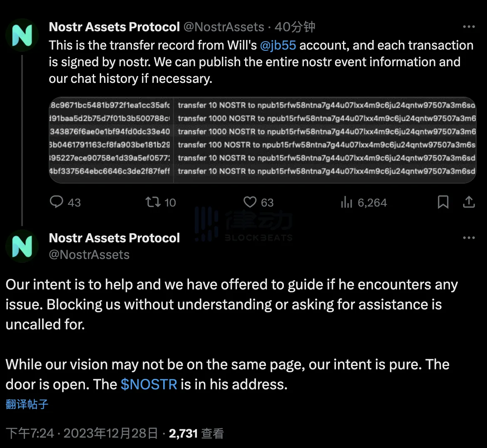Click the second Nostr Assets avatar
This screenshot has height=448, width=487.
[22, 246]
